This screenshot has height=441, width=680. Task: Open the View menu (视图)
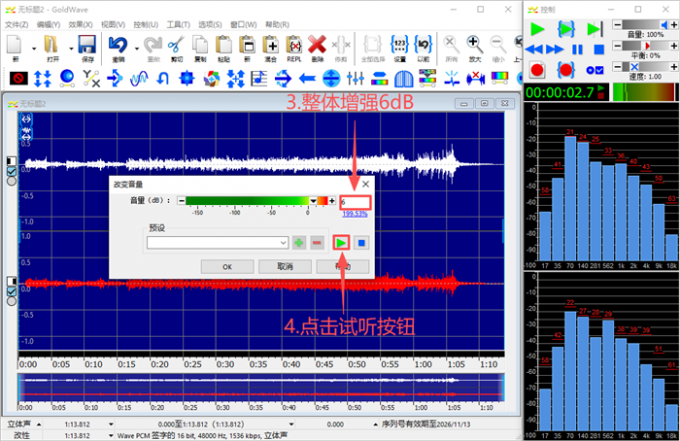(x=113, y=24)
